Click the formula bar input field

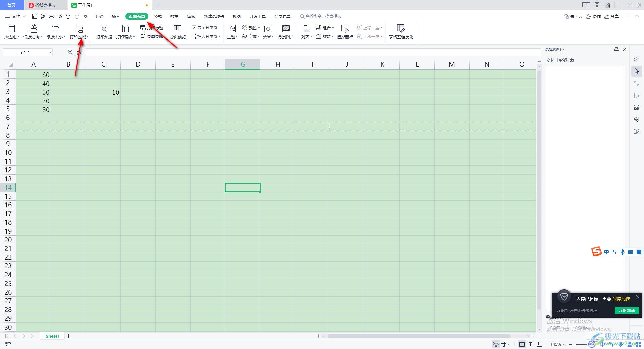(313, 52)
